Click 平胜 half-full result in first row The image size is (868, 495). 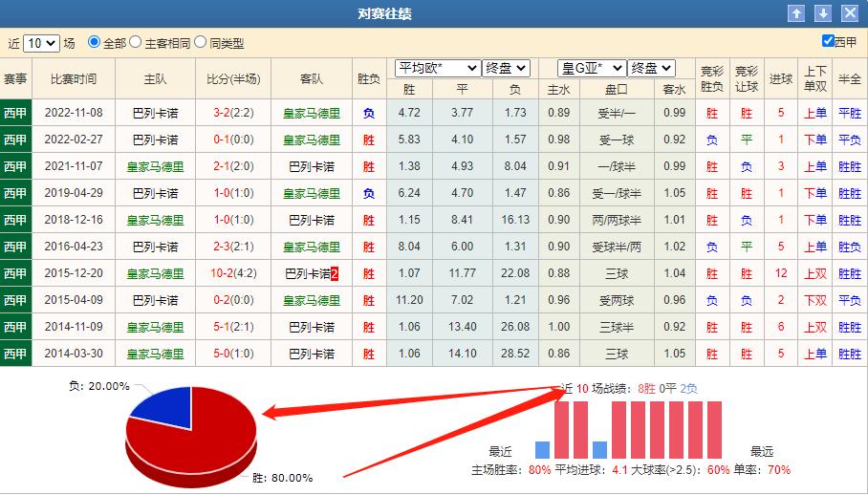coord(849,113)
